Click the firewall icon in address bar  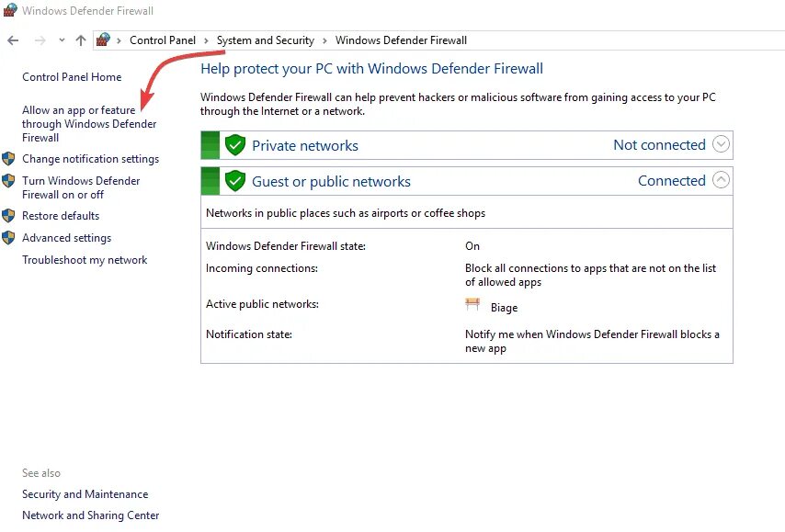(103, 40)
